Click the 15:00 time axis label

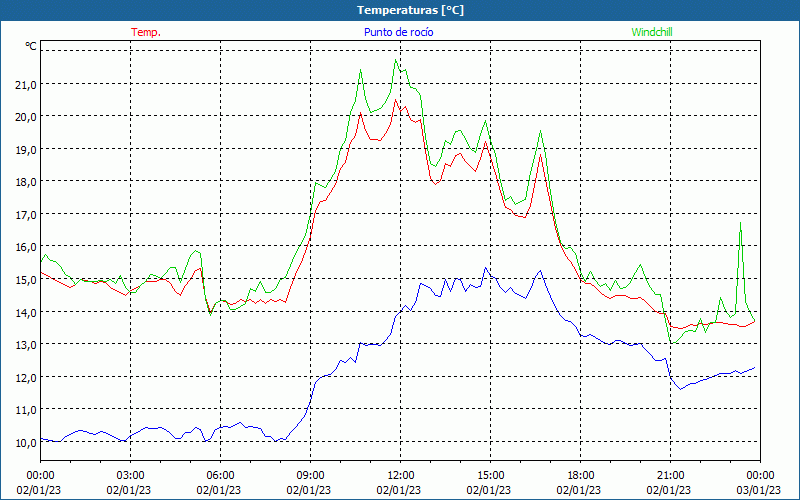pos(490,475)
